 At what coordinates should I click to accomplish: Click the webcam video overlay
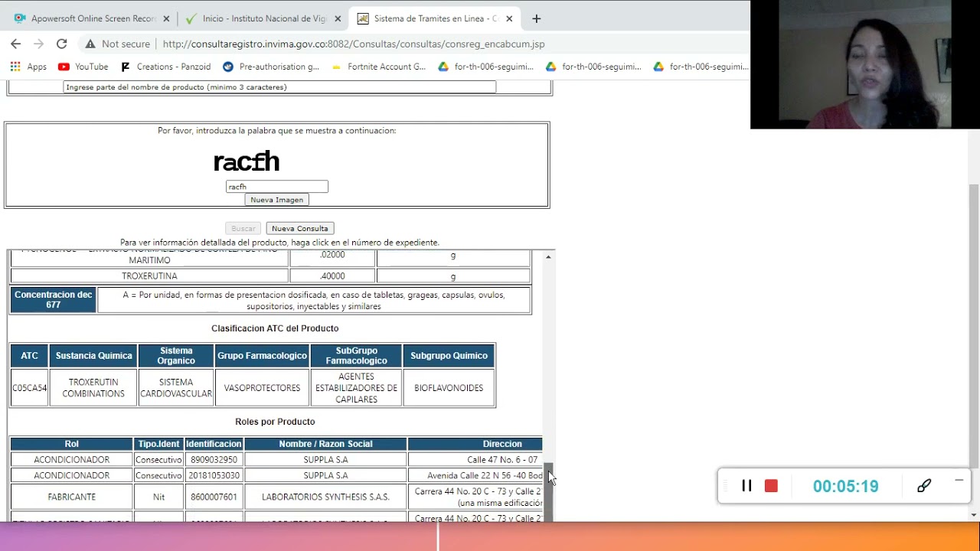865,64
